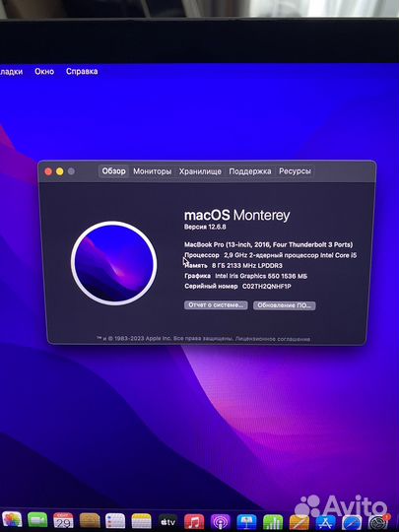399x532 pixels.
Task: Launch Reminders from the dock
Action: (115, 521)
